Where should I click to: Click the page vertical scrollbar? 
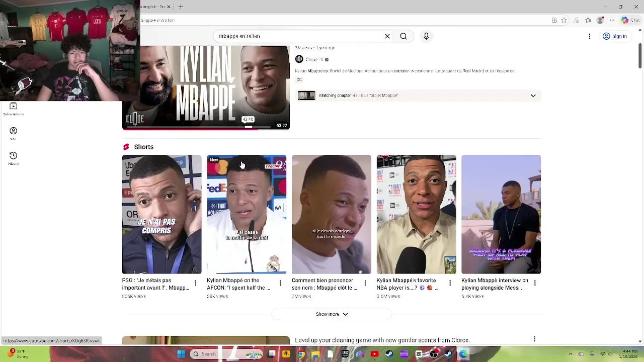(640, 56)
